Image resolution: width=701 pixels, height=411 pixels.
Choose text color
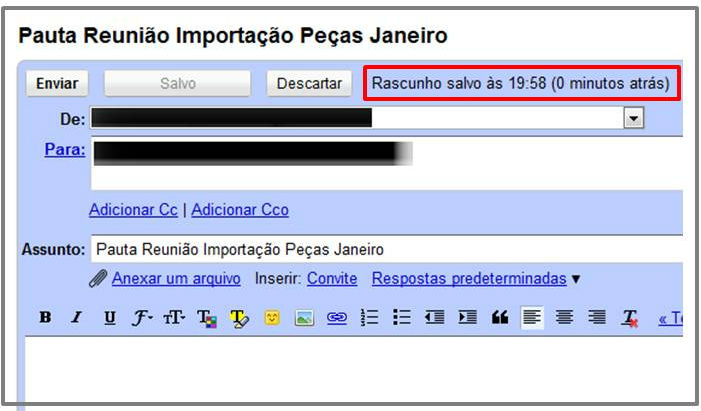pos(207,318)
